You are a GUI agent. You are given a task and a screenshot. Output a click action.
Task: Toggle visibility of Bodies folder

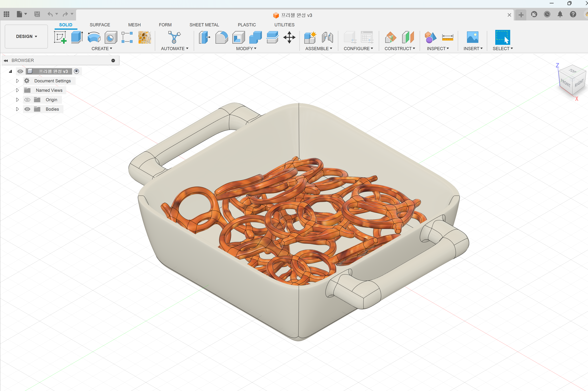point(27,109)
